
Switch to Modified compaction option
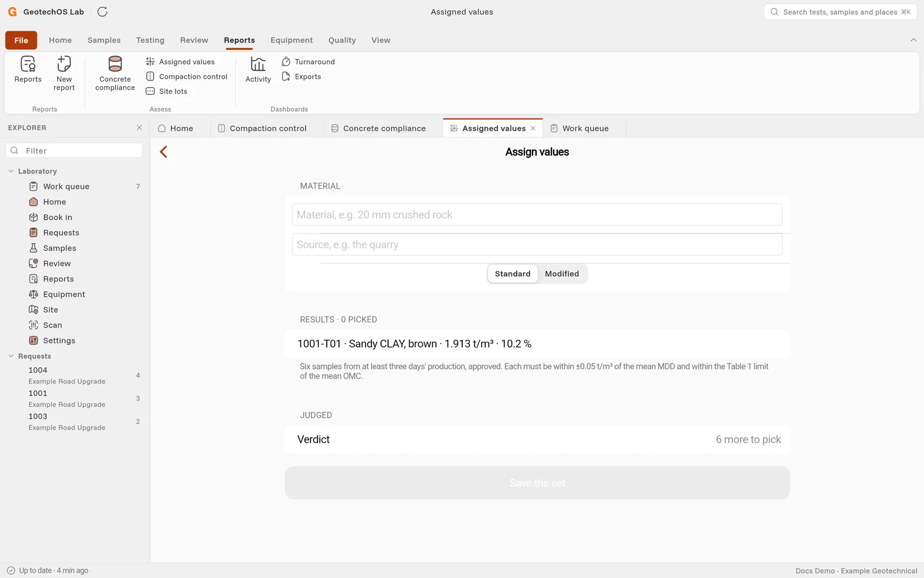click(x=562, y=274)
